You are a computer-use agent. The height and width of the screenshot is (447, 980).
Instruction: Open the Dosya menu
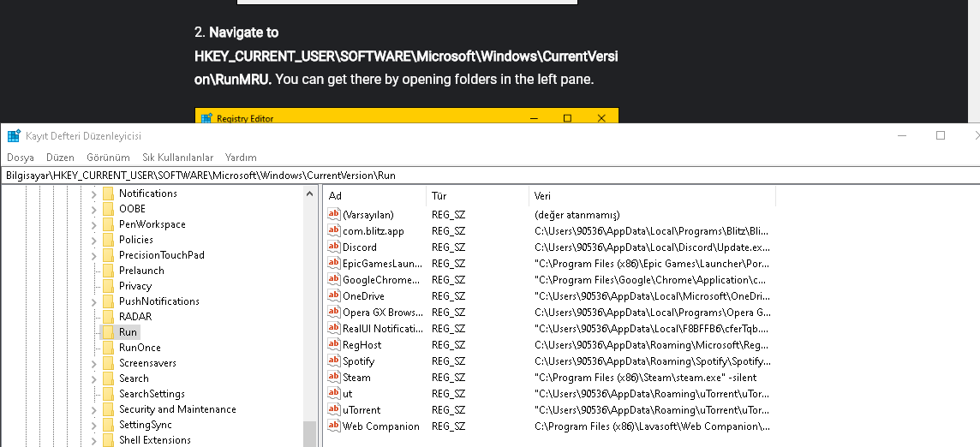tap(20, 158)
